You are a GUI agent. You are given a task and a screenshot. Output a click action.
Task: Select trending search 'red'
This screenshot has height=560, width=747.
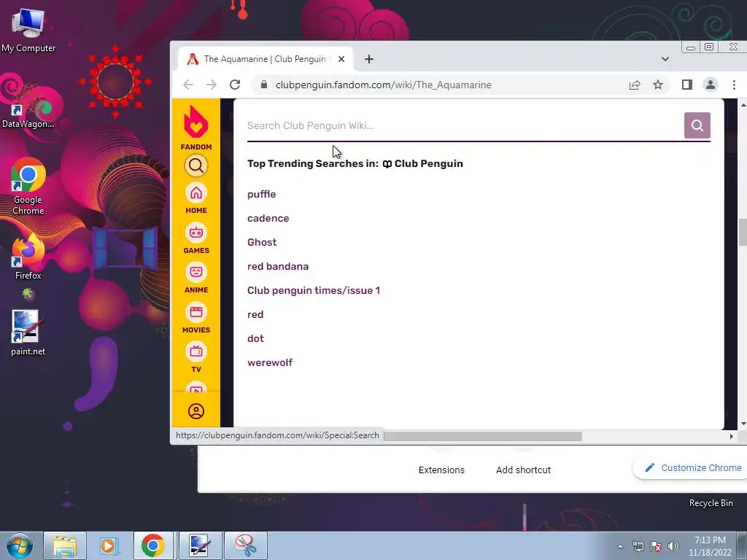(x=255, y=314)
